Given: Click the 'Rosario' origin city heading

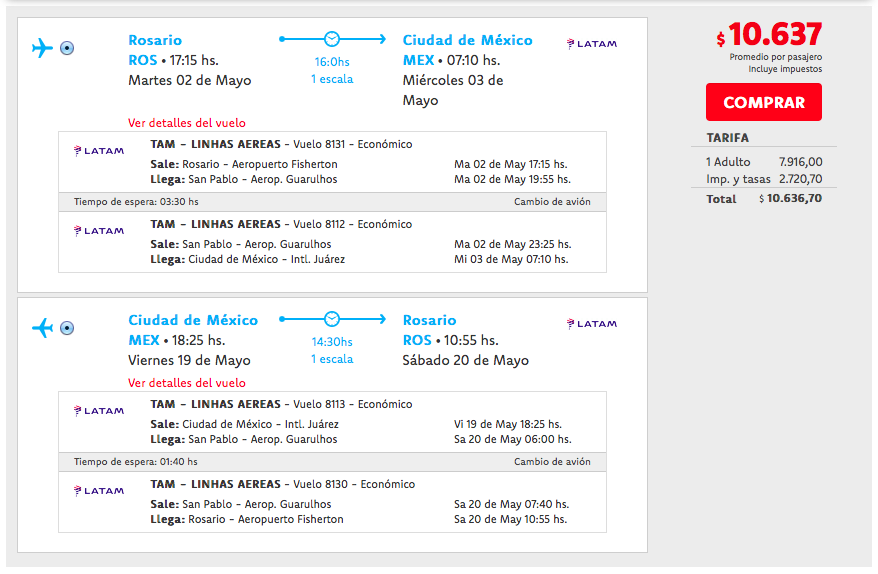Looking at the screenshot, I should coord(155,40).
